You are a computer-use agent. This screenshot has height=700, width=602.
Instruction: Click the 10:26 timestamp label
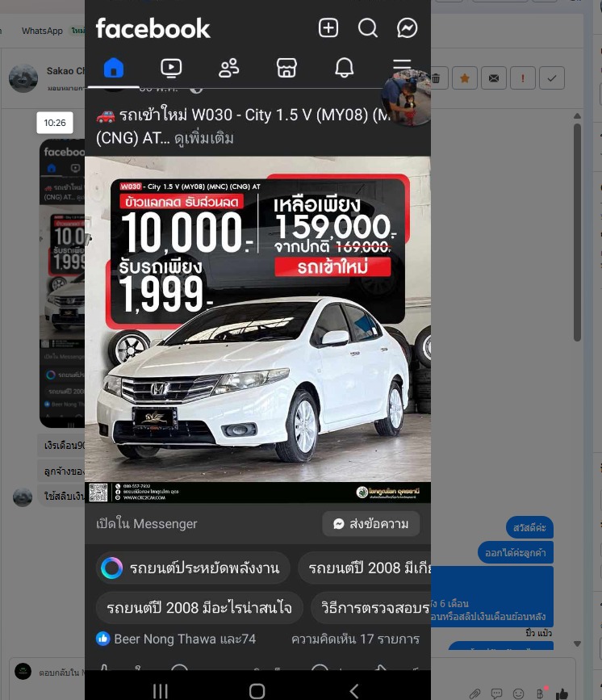(x=54, y=123)
